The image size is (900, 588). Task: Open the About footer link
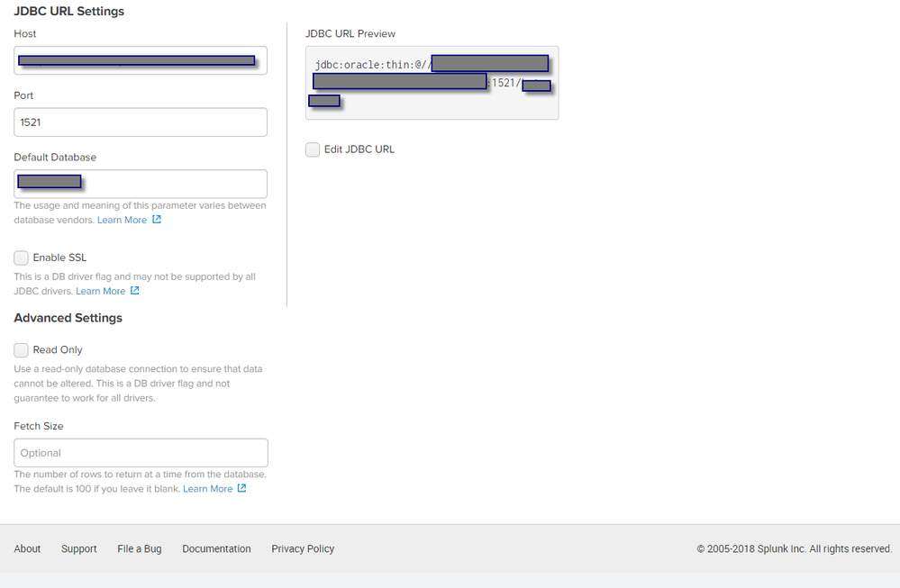pyautogui.click(x=27, y=548)
